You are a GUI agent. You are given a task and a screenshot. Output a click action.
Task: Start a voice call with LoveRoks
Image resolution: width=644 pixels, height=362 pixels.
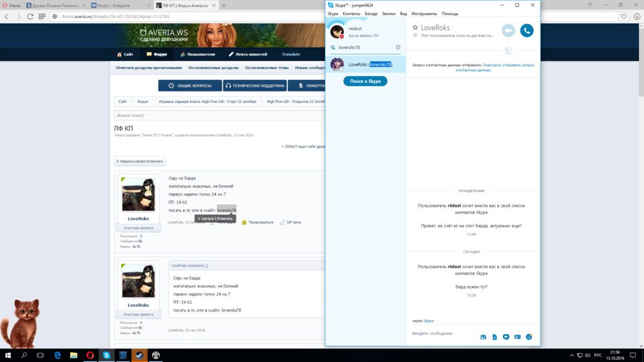tap(527, 30)
